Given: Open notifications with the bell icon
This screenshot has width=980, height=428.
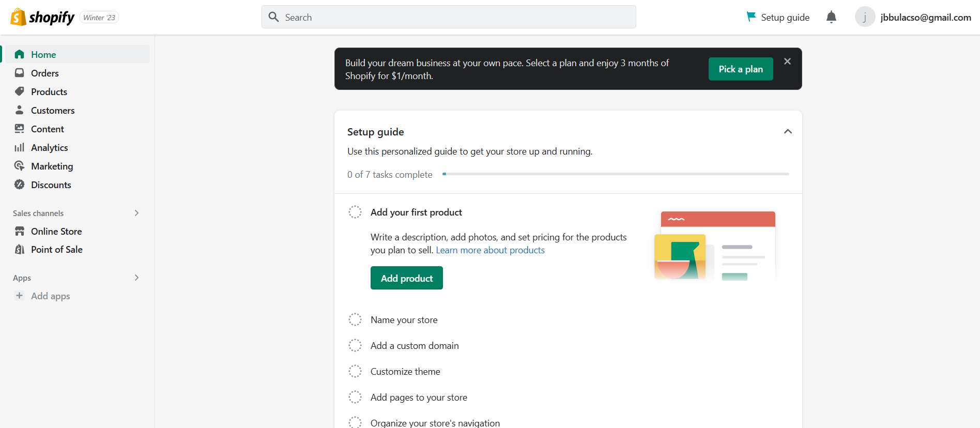Looking at the screenshot, I should pos(831,17).
